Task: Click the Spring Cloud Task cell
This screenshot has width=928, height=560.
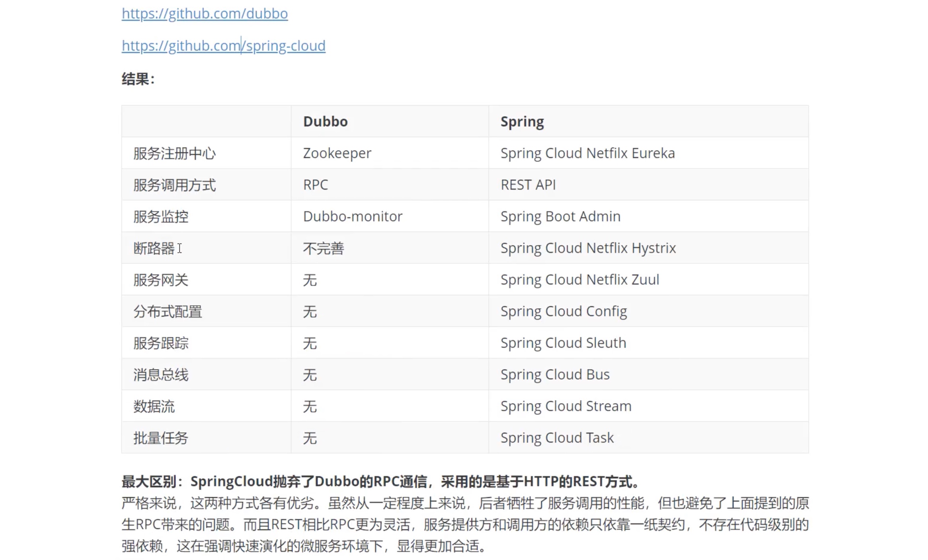Action: [x=557, y=438]
